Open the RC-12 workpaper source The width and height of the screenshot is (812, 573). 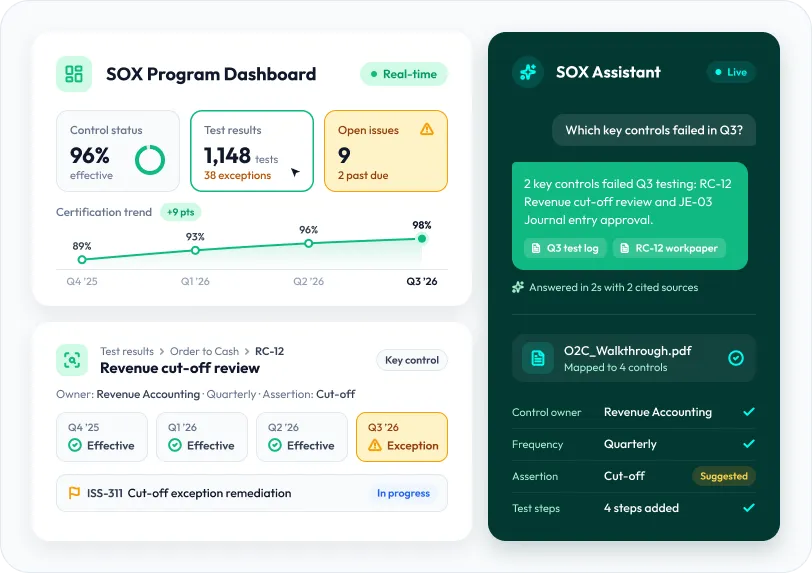click(x=670, y=248)
